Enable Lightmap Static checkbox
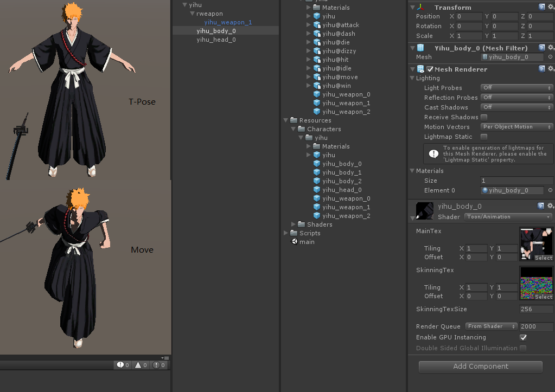The height and width of the screenshot is (392, 555). [484, 137]
